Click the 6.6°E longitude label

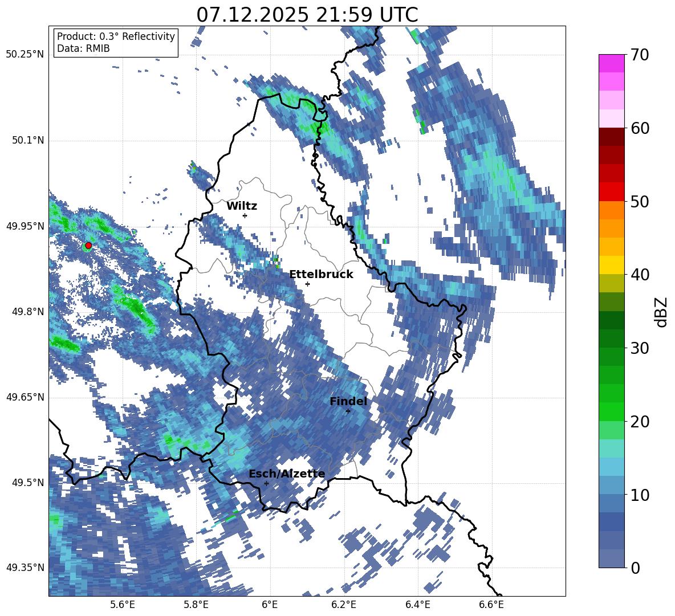(491, 605)
